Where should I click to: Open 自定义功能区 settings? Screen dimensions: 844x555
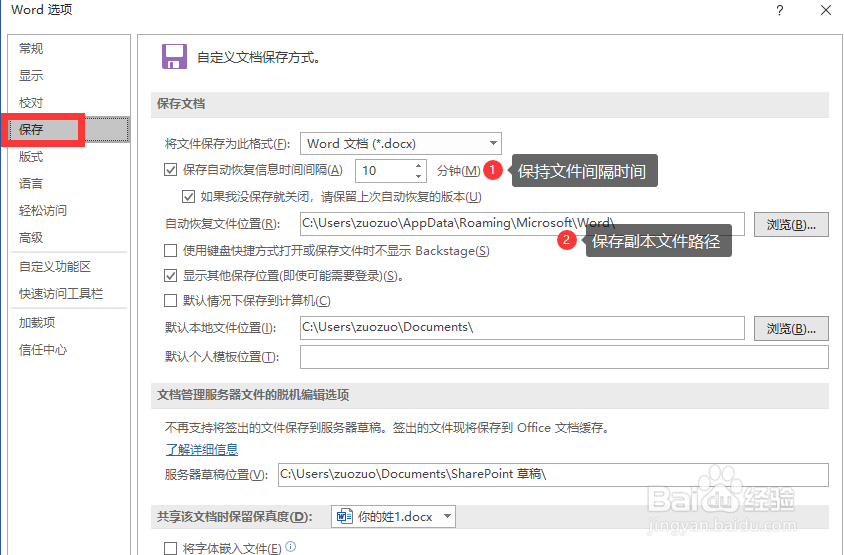(54, 266)
